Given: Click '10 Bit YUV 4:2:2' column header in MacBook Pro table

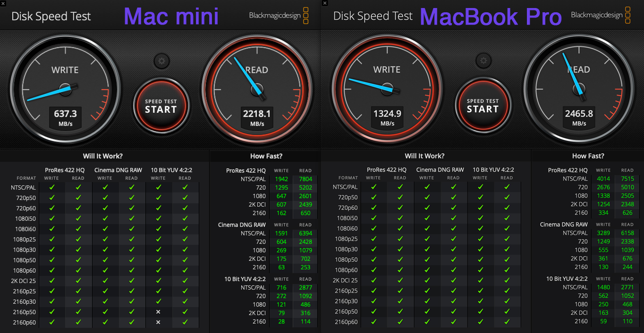Looking at the screenshot, I should 493,170.
